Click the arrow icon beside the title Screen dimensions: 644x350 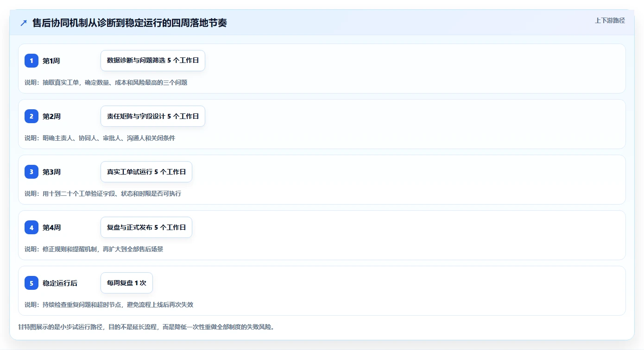[24, 23]
